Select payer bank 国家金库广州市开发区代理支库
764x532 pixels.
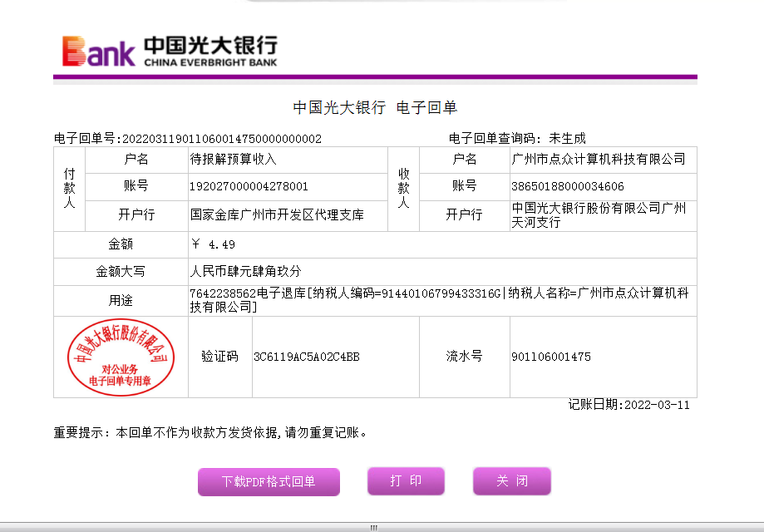coord(277,214)
